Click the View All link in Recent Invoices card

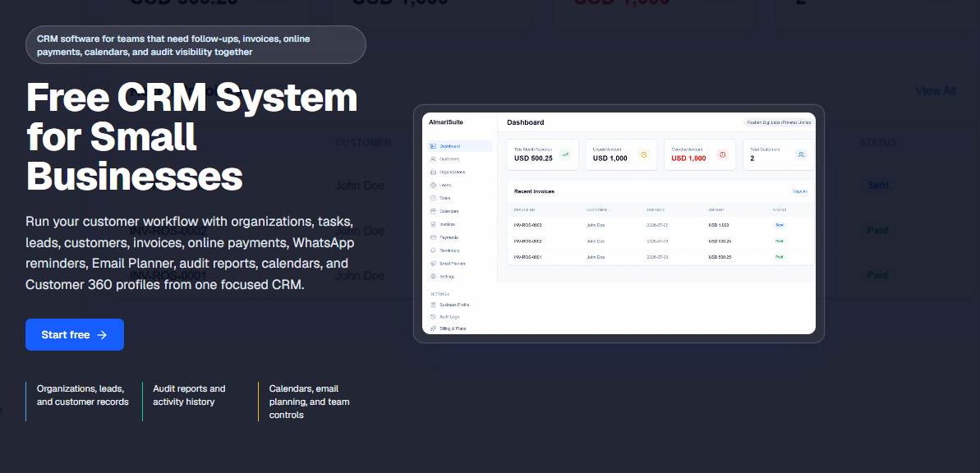click(799, 191)
